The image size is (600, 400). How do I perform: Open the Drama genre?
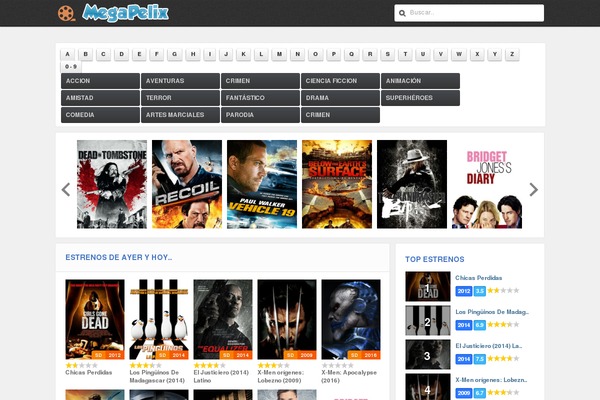click(x=340, y=98)
